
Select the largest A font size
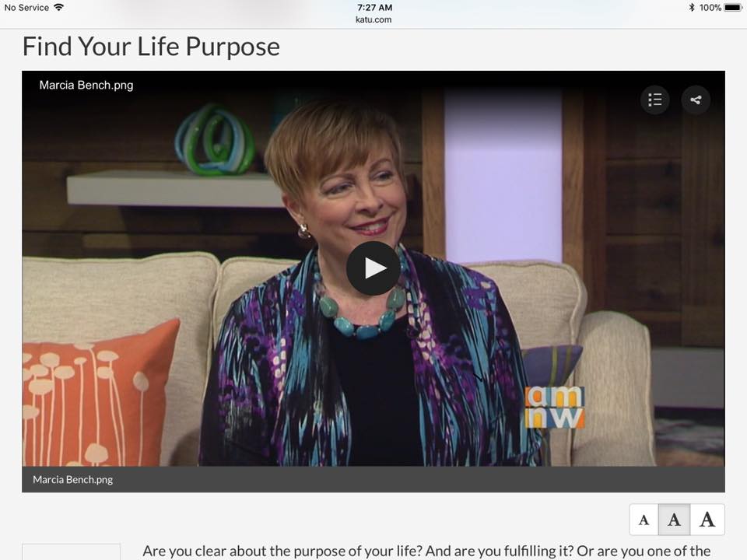[x=707, y=520]
